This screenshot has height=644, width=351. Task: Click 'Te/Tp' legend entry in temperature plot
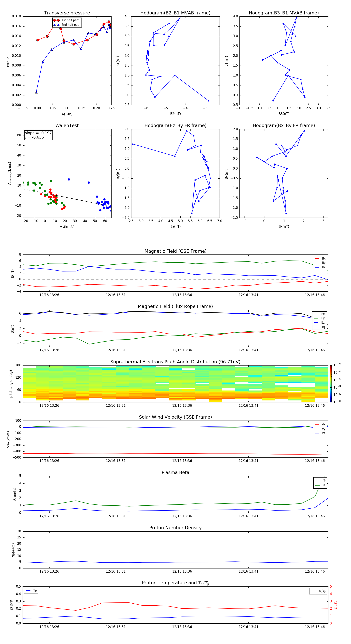[318, 591]
